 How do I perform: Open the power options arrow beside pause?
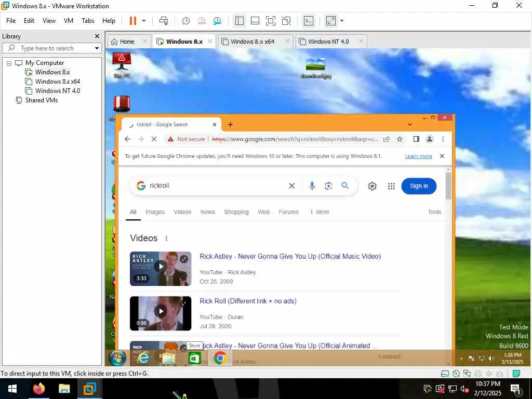(144, 21)
